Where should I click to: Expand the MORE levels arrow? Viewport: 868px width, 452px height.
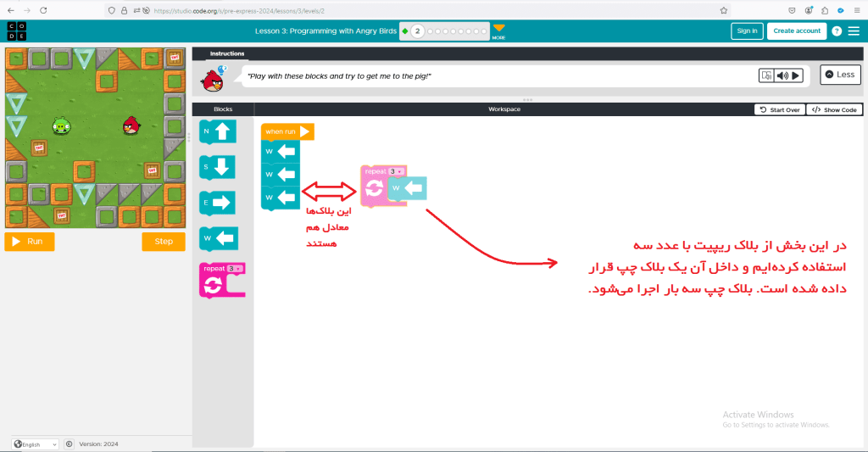[498, 32]
